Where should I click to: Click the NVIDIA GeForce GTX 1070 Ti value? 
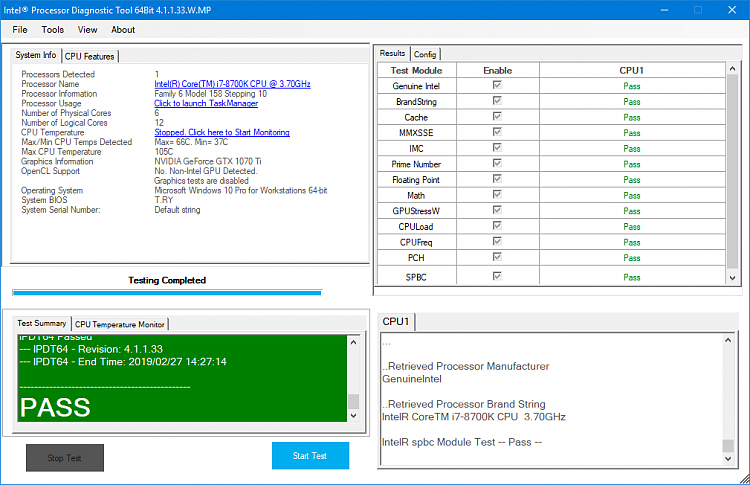pyautogui.click(x=208, y=161)
